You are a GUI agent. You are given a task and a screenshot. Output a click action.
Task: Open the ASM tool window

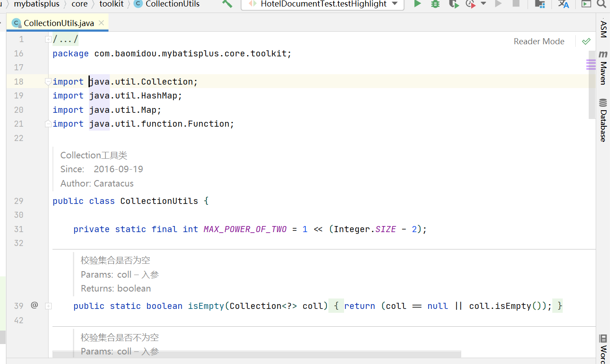[603, 29]
